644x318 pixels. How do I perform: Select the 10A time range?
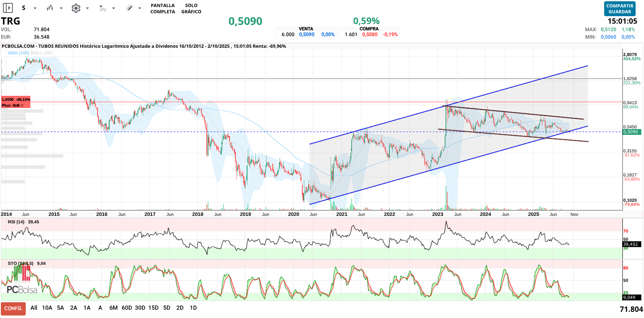click(47, 308)
